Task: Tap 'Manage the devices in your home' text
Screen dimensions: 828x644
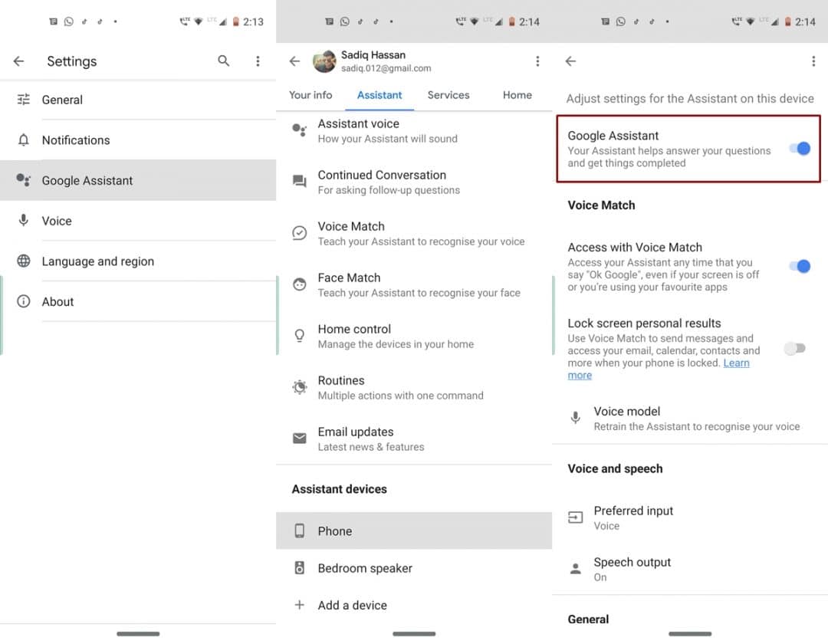Action: [x=396, y=344]
